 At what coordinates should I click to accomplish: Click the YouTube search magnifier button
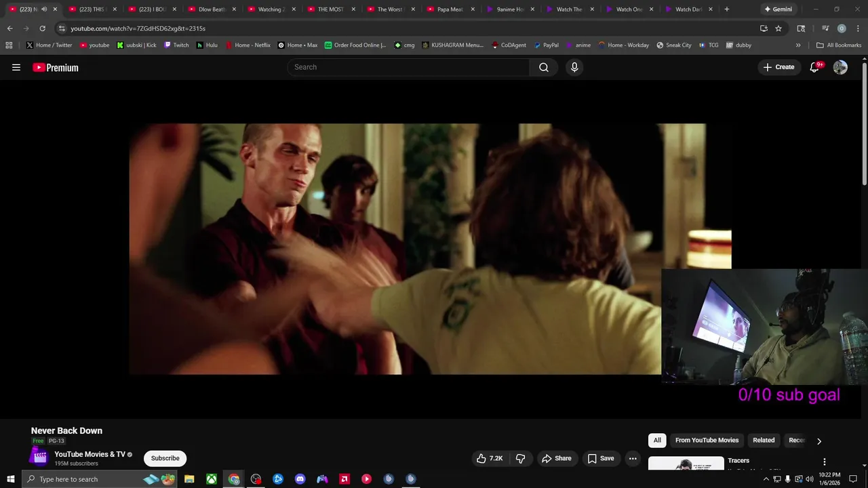tap(544, 67)
